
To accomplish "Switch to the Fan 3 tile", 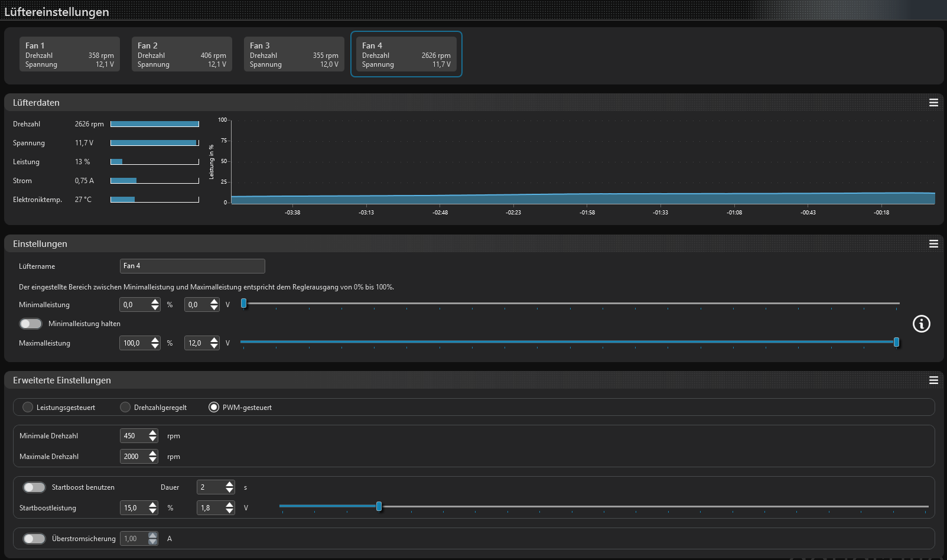I will click(294, 54).
